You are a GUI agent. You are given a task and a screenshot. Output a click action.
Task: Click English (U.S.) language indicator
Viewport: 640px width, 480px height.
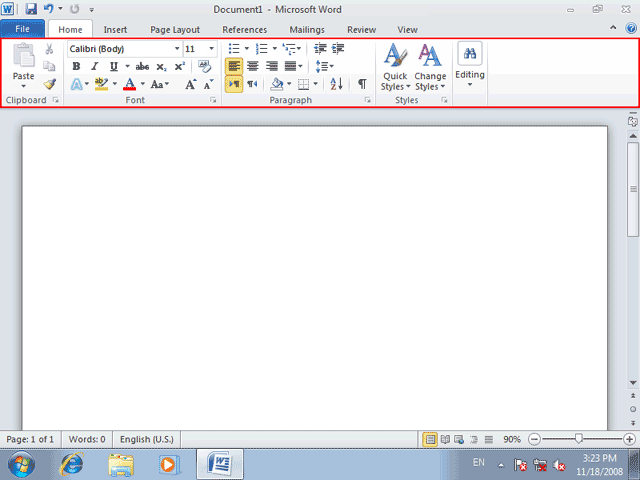point(147,440)
